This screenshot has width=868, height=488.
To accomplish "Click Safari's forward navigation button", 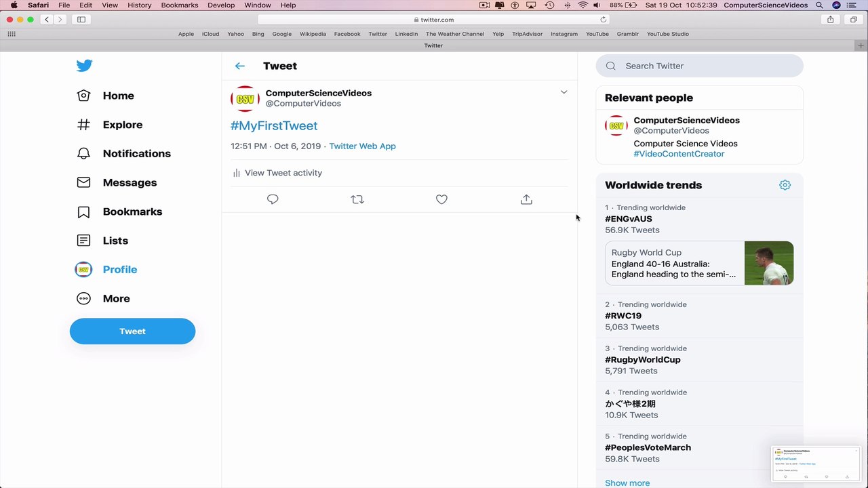I will [60, 20].
